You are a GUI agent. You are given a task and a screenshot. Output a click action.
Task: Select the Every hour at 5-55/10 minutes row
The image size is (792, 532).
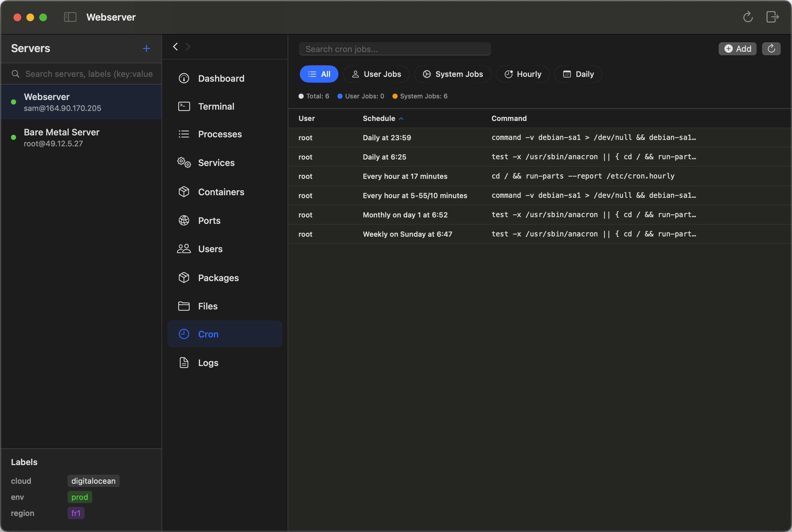pos(539,196)
